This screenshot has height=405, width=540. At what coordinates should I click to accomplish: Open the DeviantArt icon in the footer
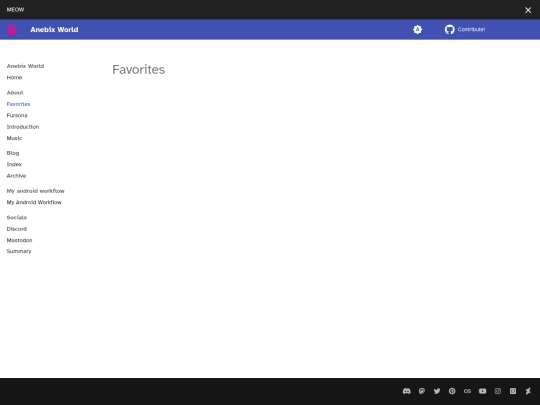[x=528, y=391]
